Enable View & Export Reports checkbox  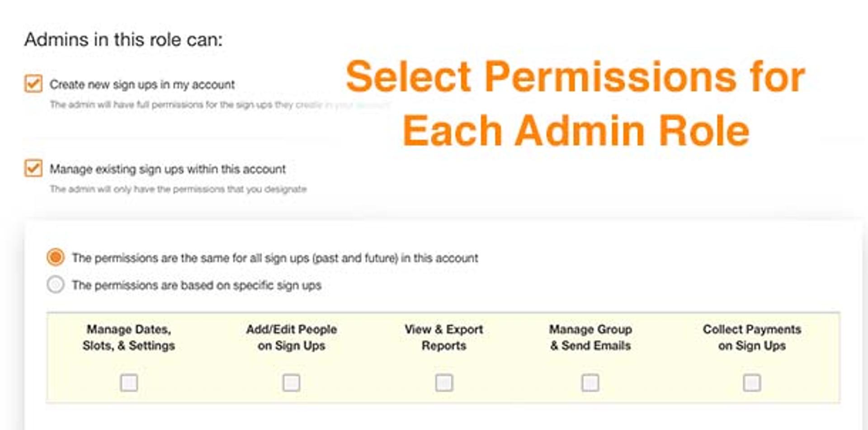[x=444, y=383]
